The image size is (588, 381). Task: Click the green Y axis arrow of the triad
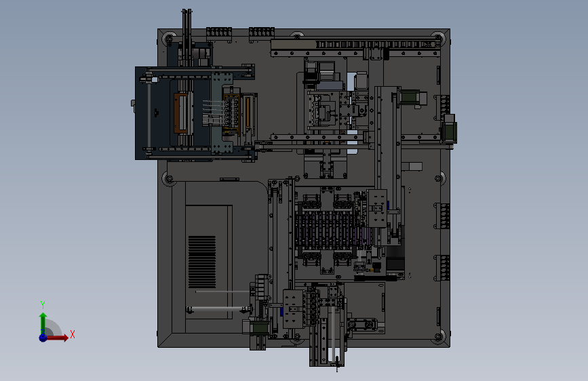point(43,323)
